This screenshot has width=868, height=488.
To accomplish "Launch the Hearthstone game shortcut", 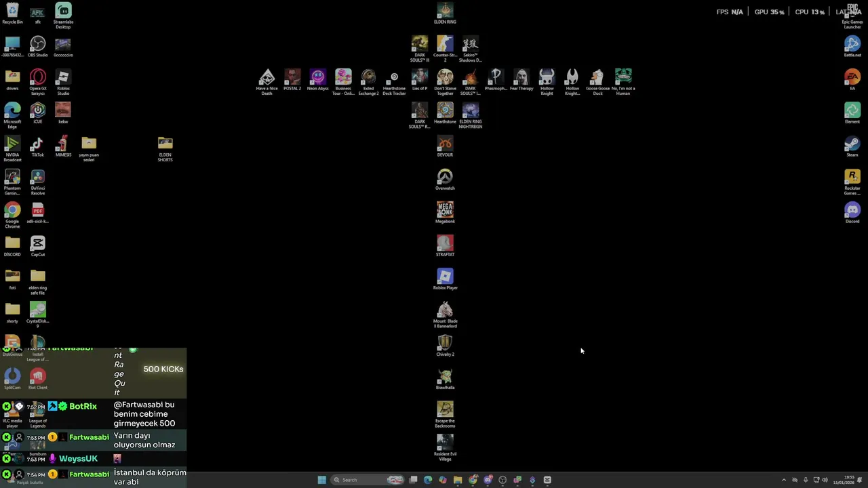I will point(445,113).
